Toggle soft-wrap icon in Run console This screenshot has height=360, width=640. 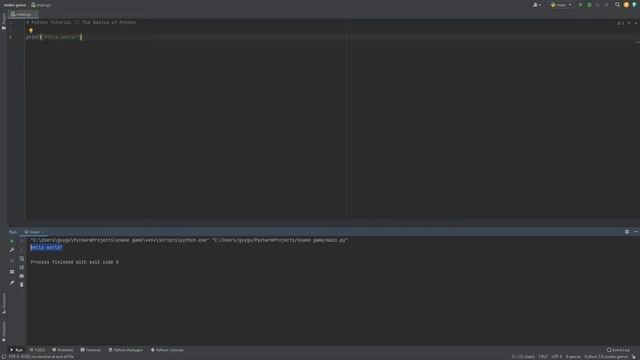coord(22,258)
